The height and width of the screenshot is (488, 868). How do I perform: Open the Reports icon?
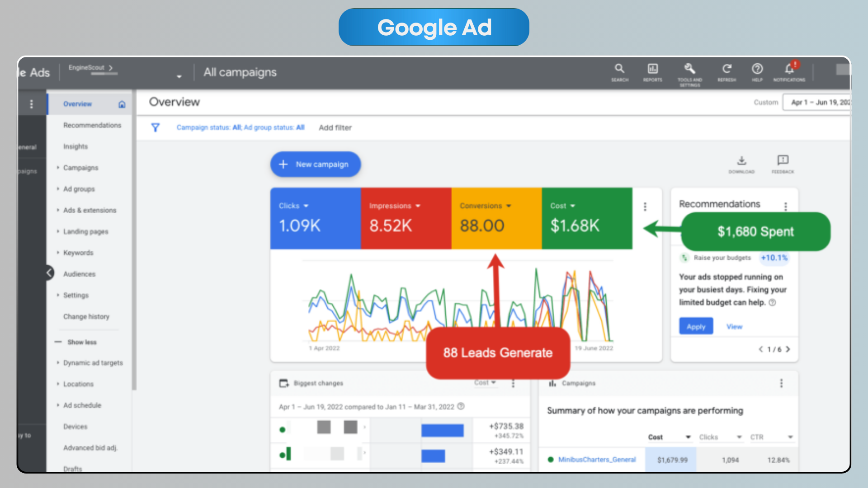[652, 69]
